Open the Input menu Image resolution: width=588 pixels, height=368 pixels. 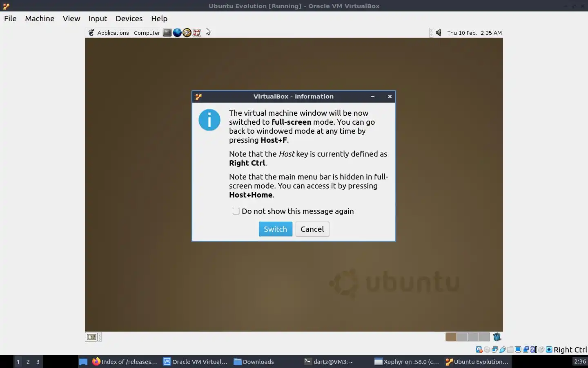(x=98, y=18)
